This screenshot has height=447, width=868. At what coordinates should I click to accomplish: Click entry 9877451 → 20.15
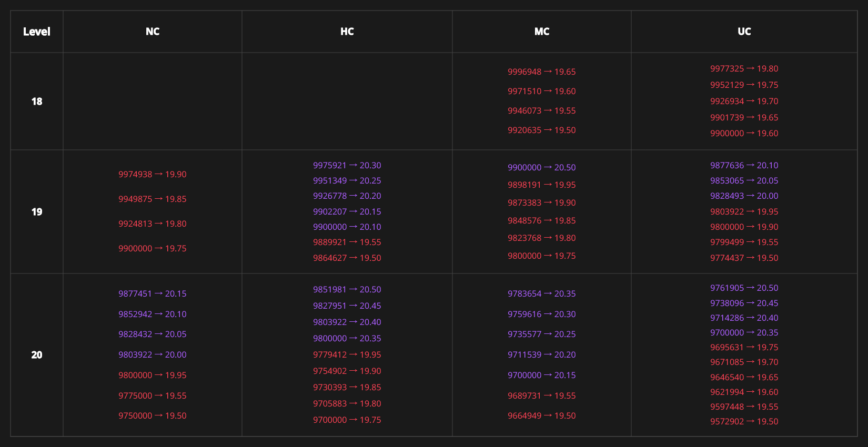(152, 293)
